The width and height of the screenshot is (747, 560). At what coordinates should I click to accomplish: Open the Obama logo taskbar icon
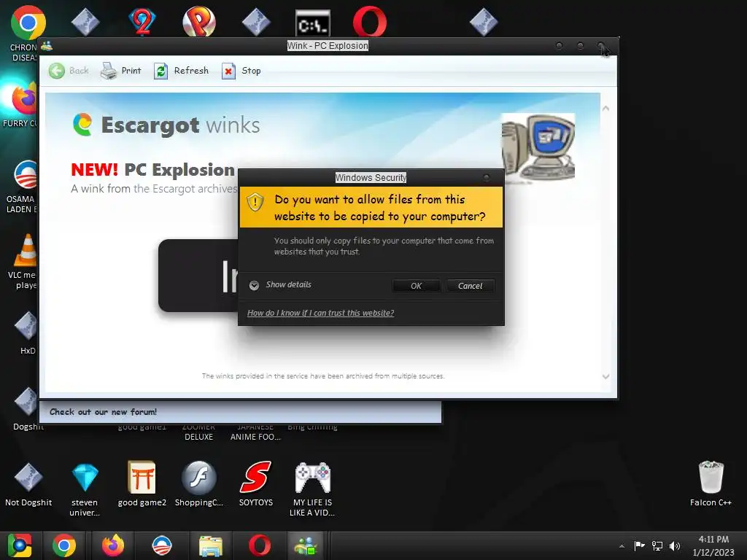[162, 545]
